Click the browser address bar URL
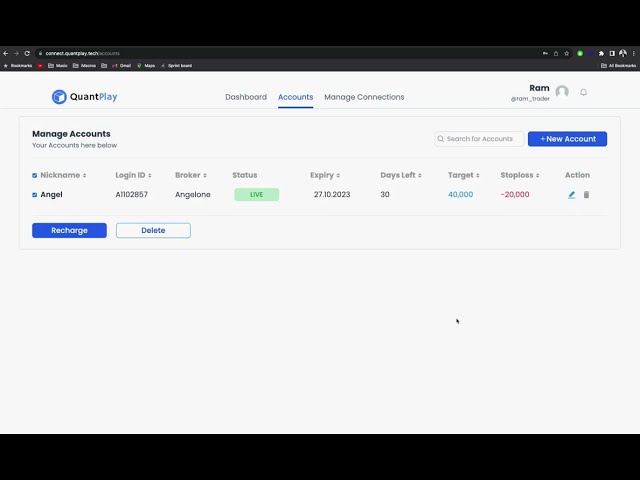 82,53
